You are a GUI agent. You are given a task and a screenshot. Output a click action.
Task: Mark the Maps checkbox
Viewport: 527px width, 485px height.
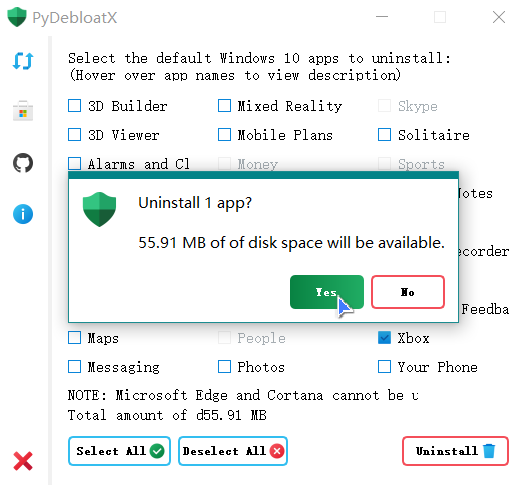click(74, 337)
